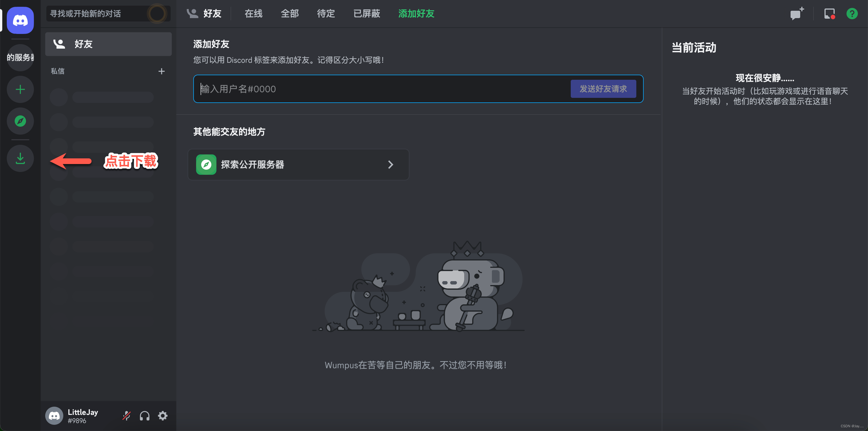Click the green compass icon in 探索公开服务器 card
868x431 pixels.
click(x=206, y=165)
